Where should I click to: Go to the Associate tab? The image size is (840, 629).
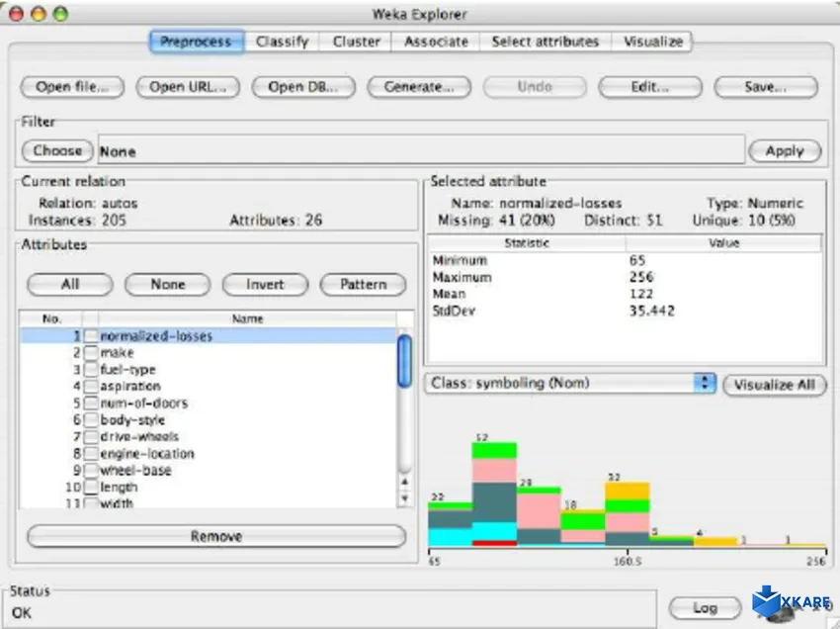click(x=436, y=42)
